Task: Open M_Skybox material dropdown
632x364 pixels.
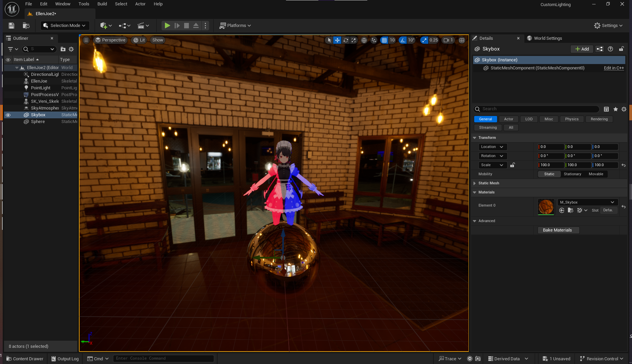Action: click(x=588, y=202)
